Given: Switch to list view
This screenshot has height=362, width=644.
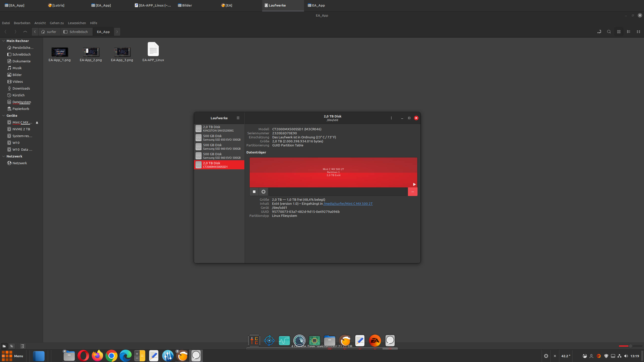Looking at the screenshot, I should [x=628, y=32].
